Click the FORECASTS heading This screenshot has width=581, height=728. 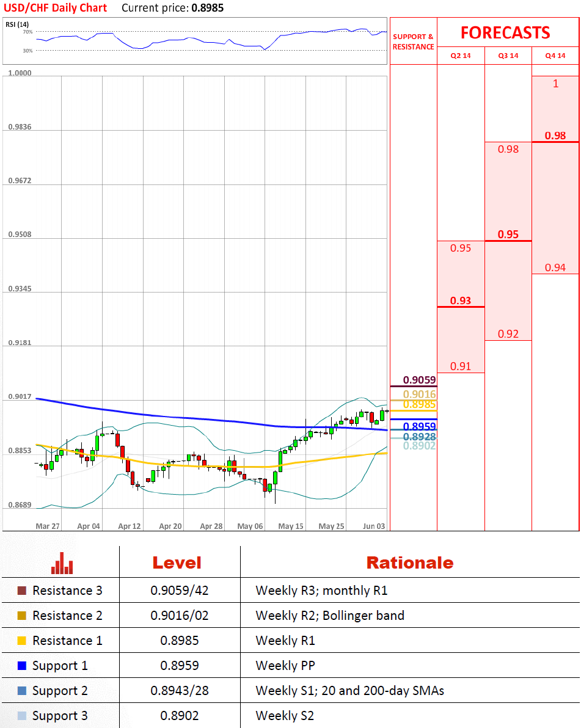(505, 32)
